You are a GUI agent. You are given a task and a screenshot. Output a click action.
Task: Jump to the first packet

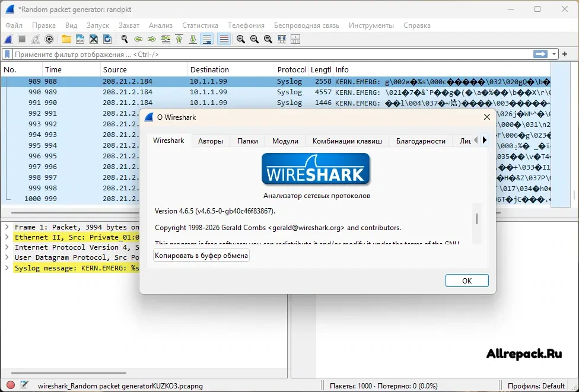179,39
